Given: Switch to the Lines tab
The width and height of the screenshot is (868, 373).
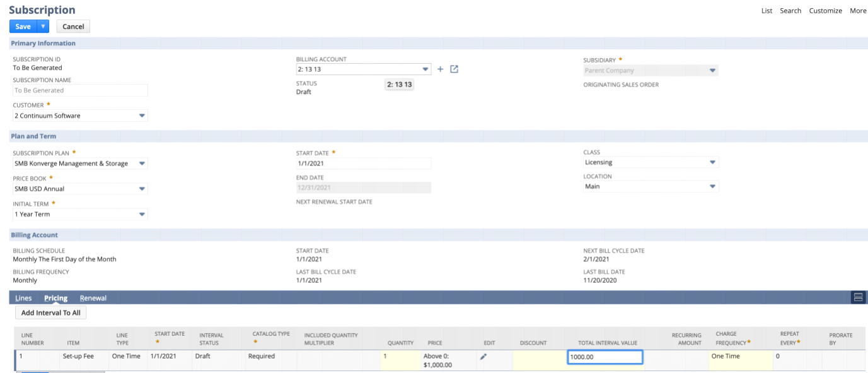Looking at the screenshot, I should click(23, 298).
